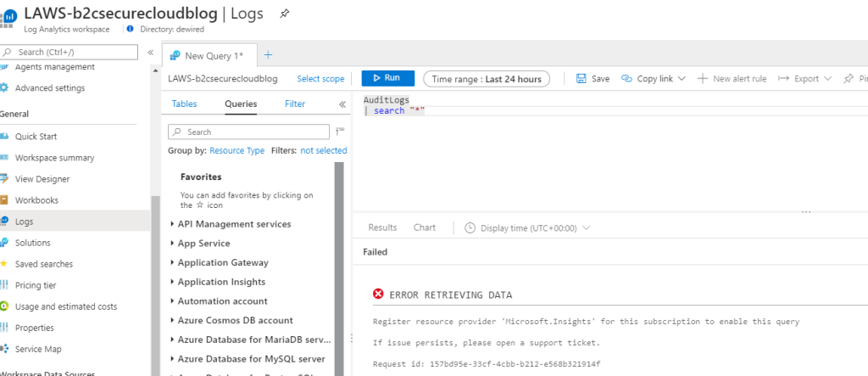Click the Select scope link
This screenshot has width=868, height=376.
(320, 79)
